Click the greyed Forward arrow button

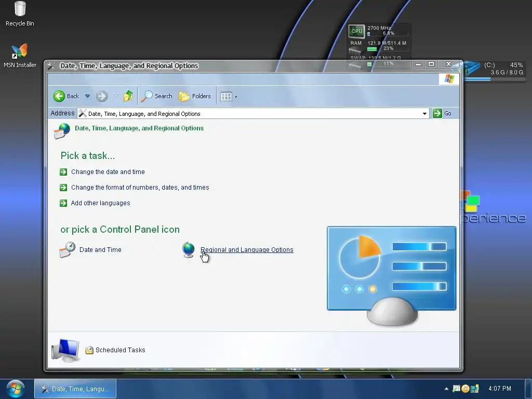(102, 96)
